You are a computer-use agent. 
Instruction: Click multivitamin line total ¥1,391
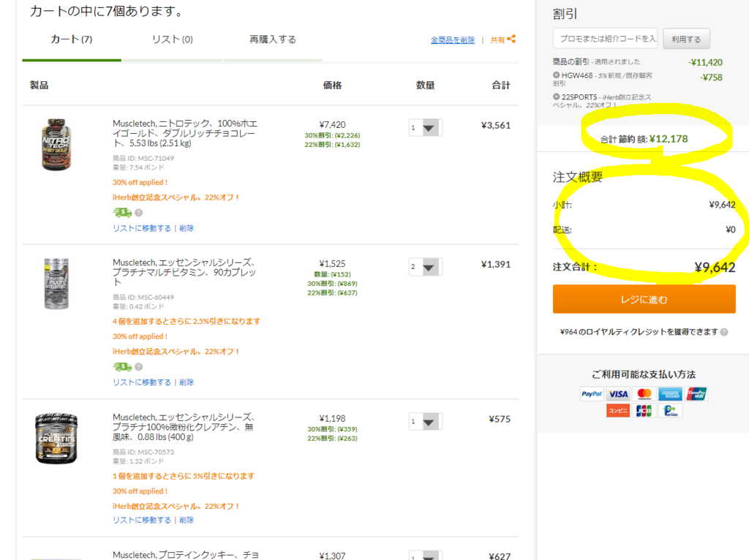click(x=496, y=265)
